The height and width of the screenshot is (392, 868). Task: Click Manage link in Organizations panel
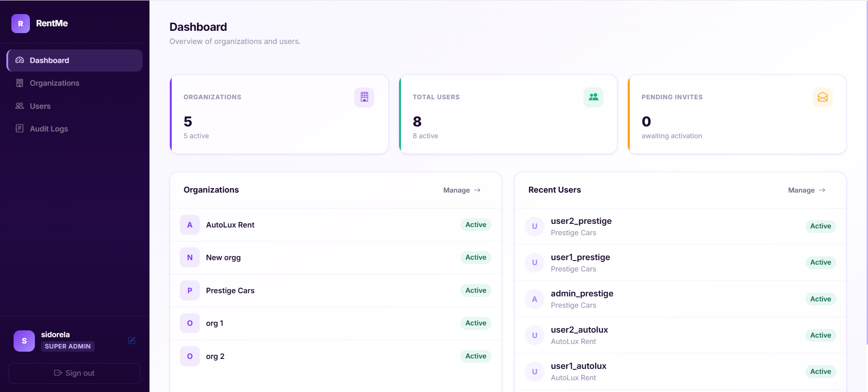click(462, 190)
